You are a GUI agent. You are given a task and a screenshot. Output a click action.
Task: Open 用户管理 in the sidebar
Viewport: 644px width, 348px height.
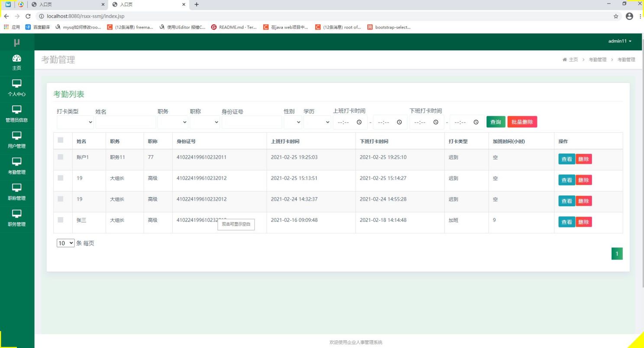[17, 140]
